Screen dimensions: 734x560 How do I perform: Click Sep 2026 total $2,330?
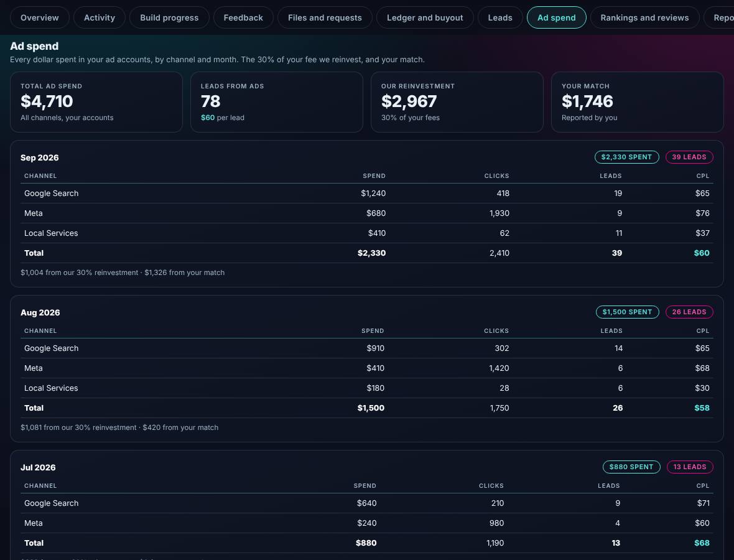click(x=372, y=253)
